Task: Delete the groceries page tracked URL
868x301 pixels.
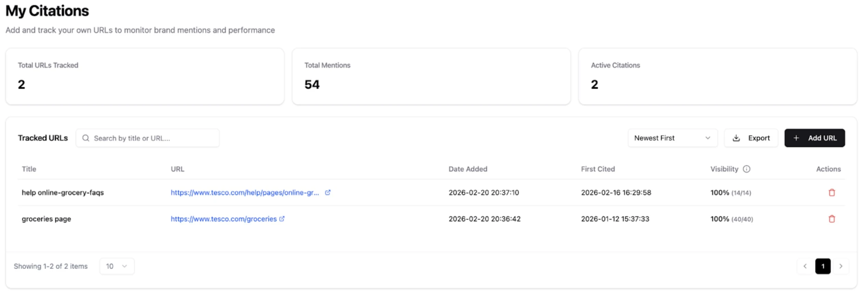Action: point(831,219)
